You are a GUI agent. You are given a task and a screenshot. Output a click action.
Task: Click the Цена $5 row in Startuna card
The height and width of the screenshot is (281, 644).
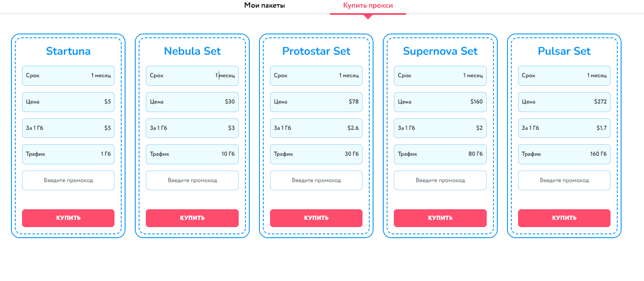[x=68, y=102]
